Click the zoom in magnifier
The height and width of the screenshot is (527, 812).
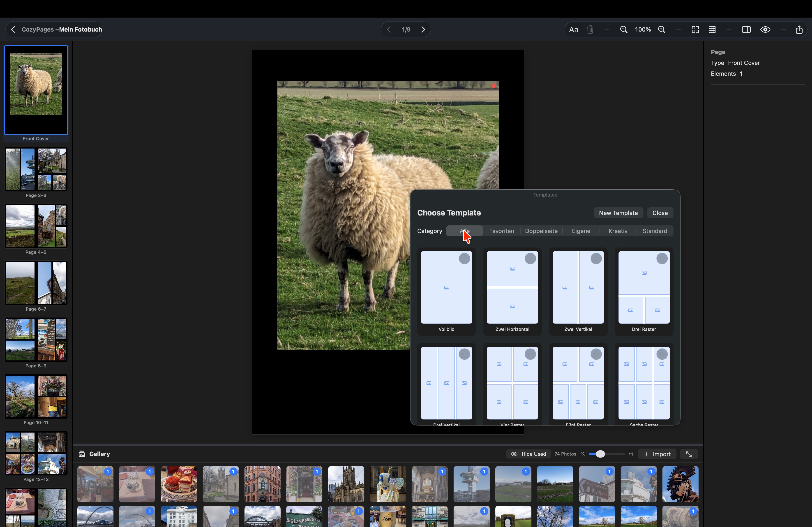click(x=662, y=30)
